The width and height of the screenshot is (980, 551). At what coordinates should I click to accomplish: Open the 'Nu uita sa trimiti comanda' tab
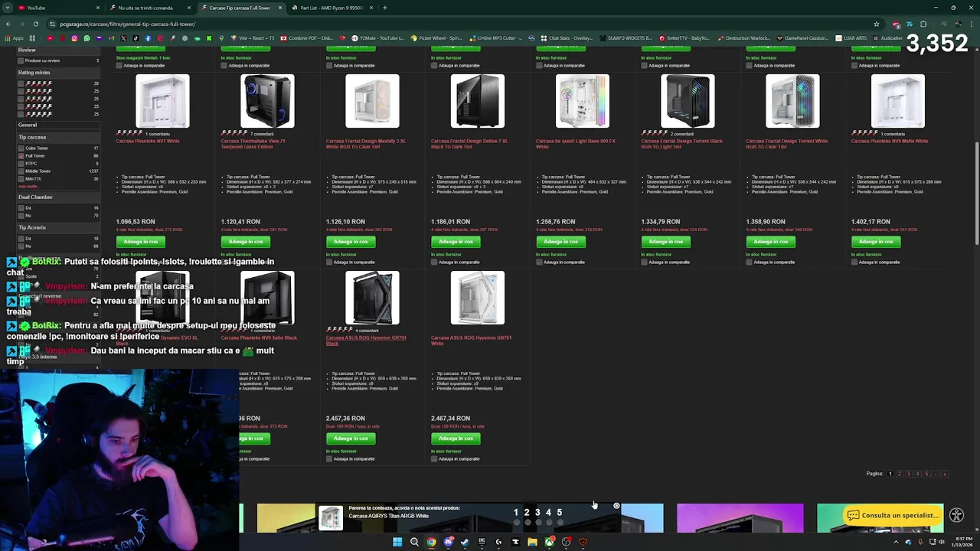point(150,8)
